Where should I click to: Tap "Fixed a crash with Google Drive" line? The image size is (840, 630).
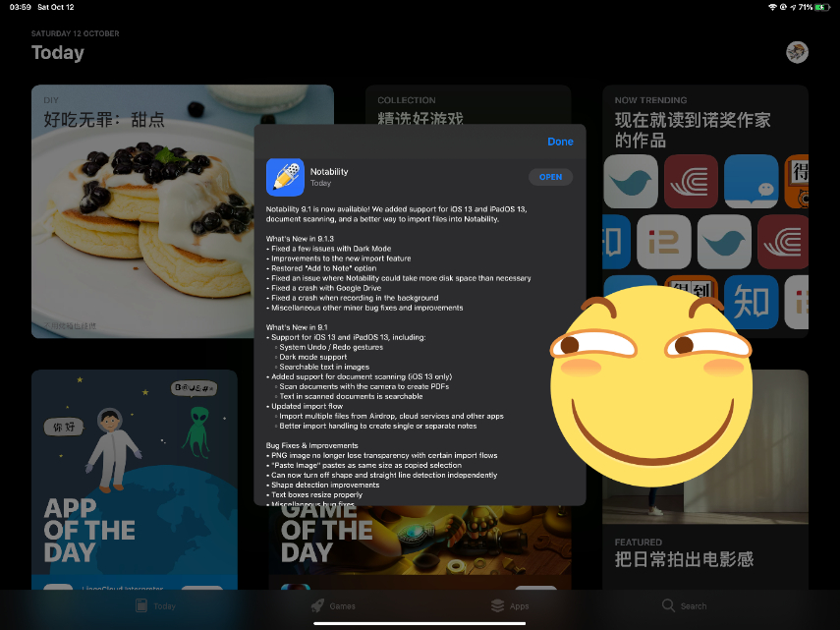tap(323, 288)
